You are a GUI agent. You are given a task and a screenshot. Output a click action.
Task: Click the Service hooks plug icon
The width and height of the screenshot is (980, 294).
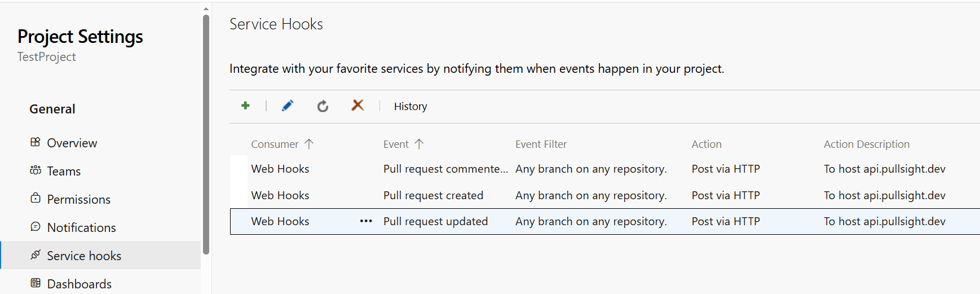click(36, 254)
